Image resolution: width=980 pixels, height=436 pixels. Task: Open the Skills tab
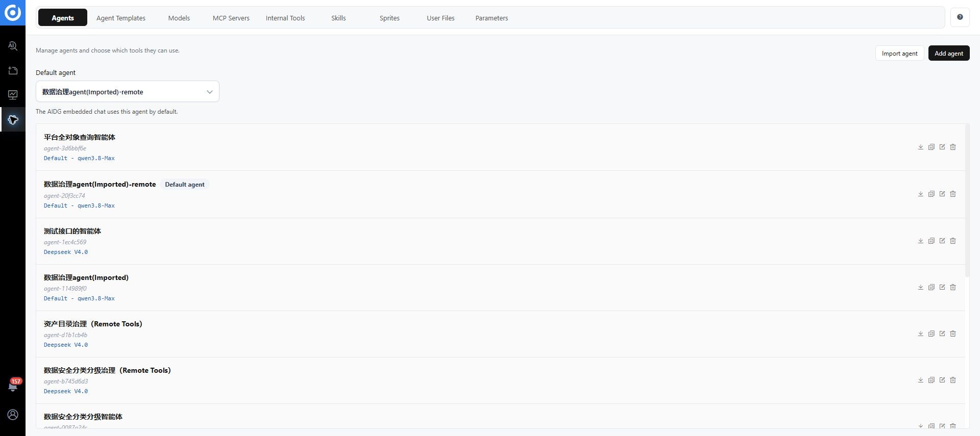[338, 18]
